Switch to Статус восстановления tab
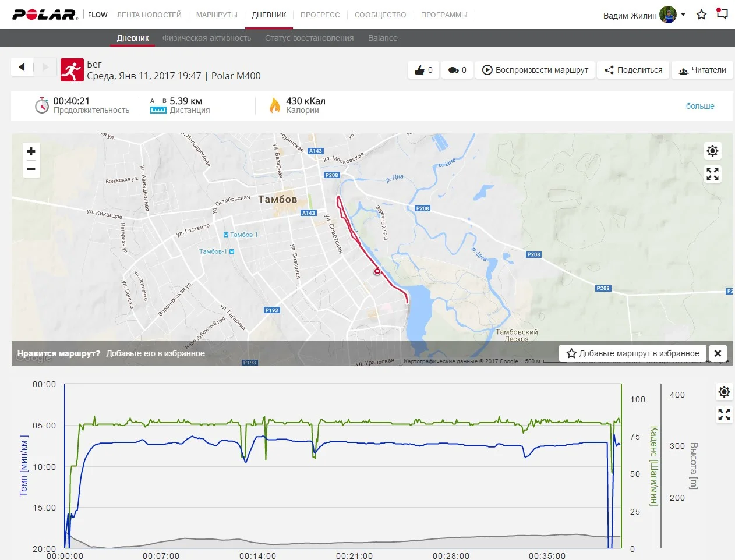735x560 pixels. (x=309, y=38)
